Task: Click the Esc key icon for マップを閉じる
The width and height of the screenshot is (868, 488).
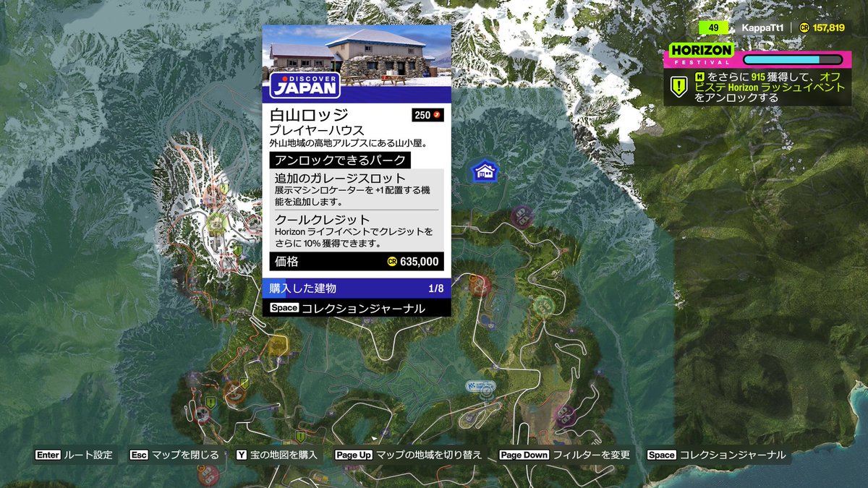Action: (139, 455)
